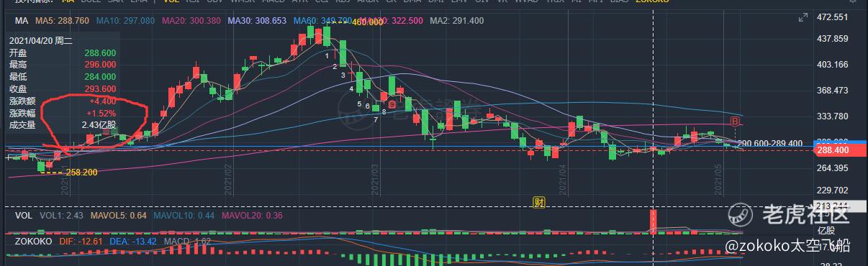Click the 涨跌额 +4.400 change row
Viewport: 868px width, 266px height.
tap(62, 101)
